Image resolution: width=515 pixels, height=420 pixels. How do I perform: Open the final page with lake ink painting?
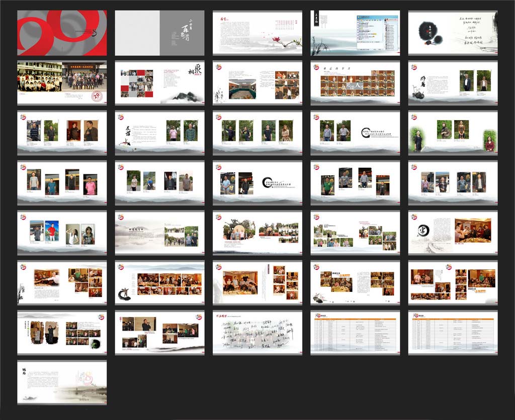click(x=62, y=383)
